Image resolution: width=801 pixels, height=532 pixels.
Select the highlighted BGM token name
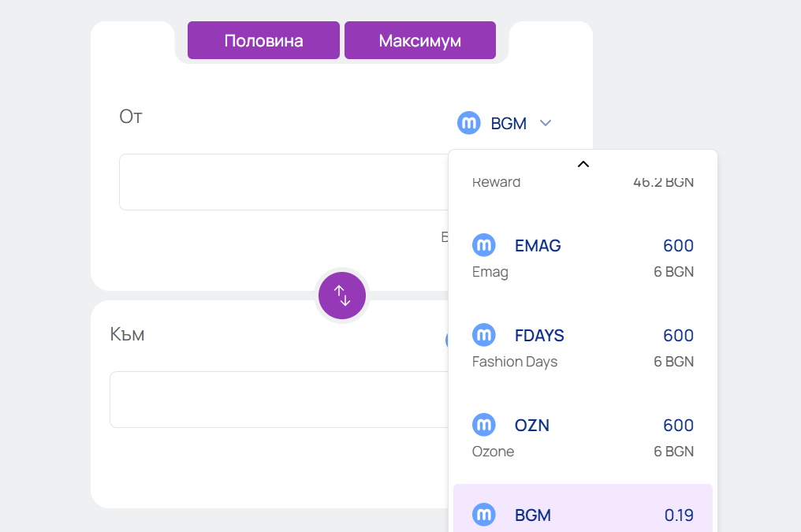(533, 515)
